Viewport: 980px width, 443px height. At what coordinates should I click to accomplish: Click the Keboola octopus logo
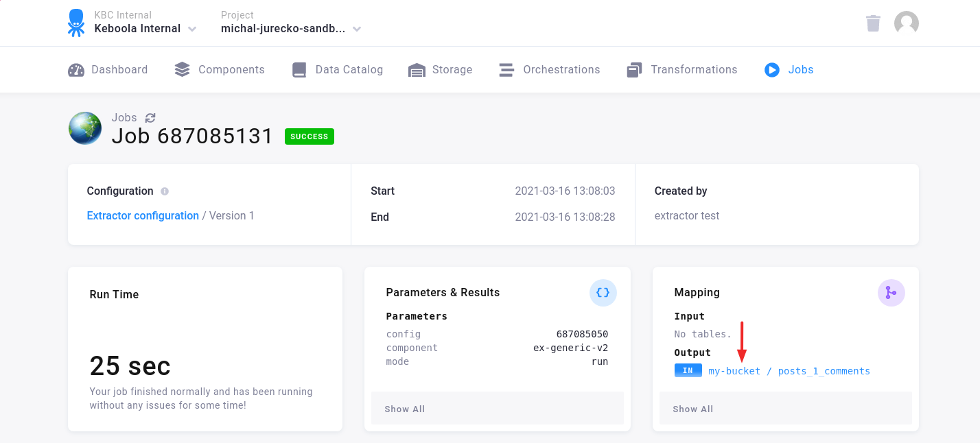tap(76, 23)
